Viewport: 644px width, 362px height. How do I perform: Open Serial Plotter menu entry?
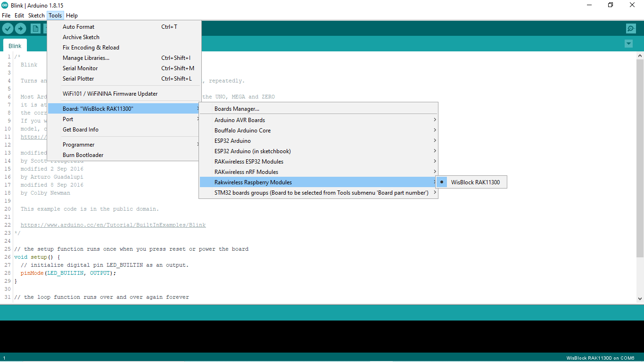coord(124,79)
